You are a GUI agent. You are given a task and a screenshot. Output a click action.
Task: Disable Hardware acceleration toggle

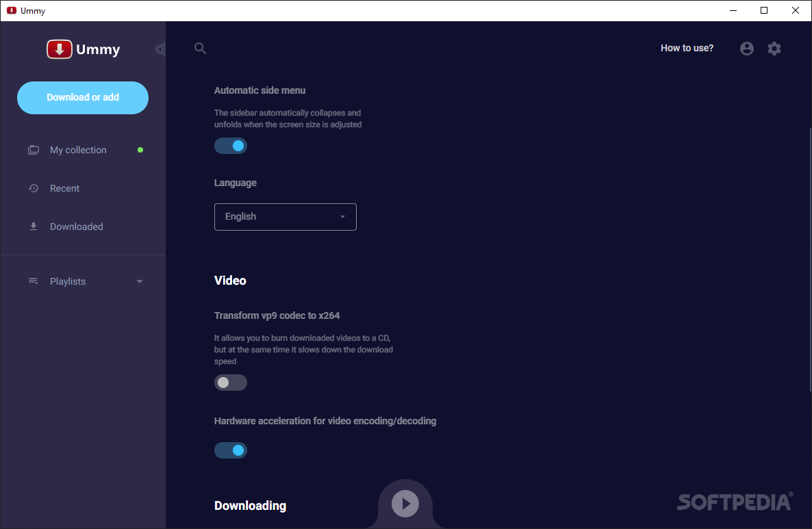click(x=231, y=450)
